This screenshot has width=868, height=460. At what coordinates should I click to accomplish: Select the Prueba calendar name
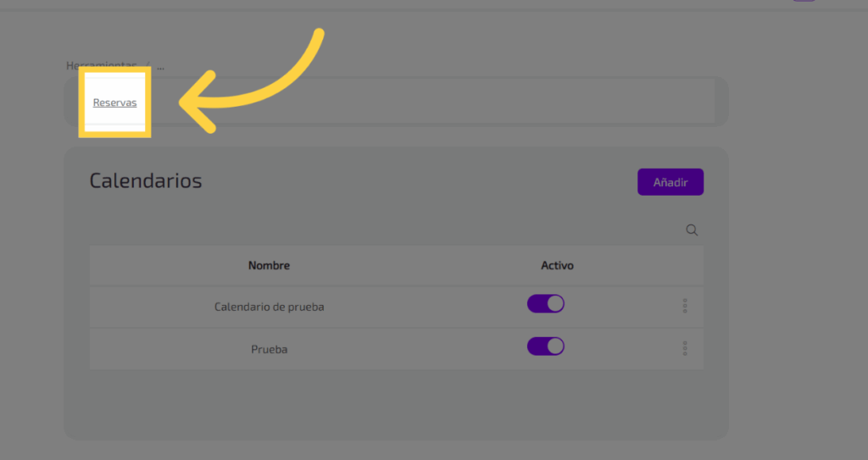click(269, 349)
